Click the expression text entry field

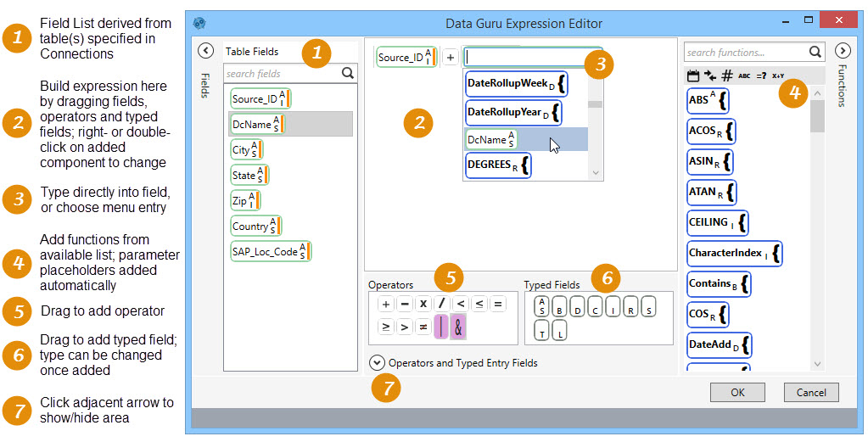(533, 57)
